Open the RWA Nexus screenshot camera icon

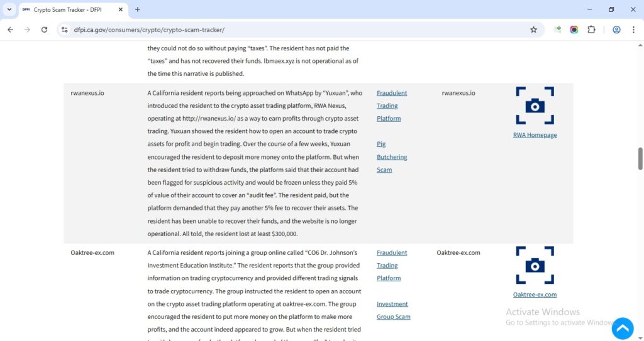[535, 106]
